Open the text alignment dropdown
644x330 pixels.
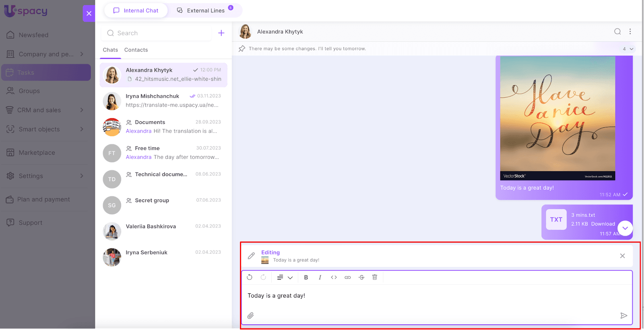point(285,277)
